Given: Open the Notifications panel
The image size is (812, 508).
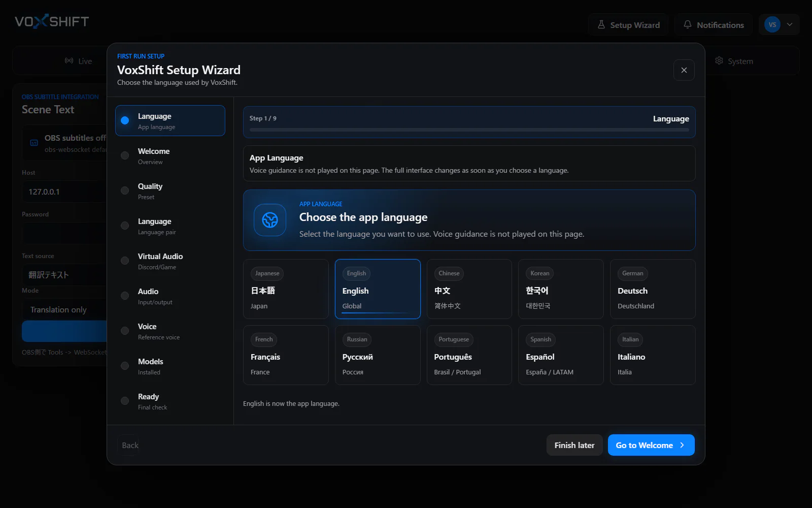Looking at the screenshot, I should [714, 24].
